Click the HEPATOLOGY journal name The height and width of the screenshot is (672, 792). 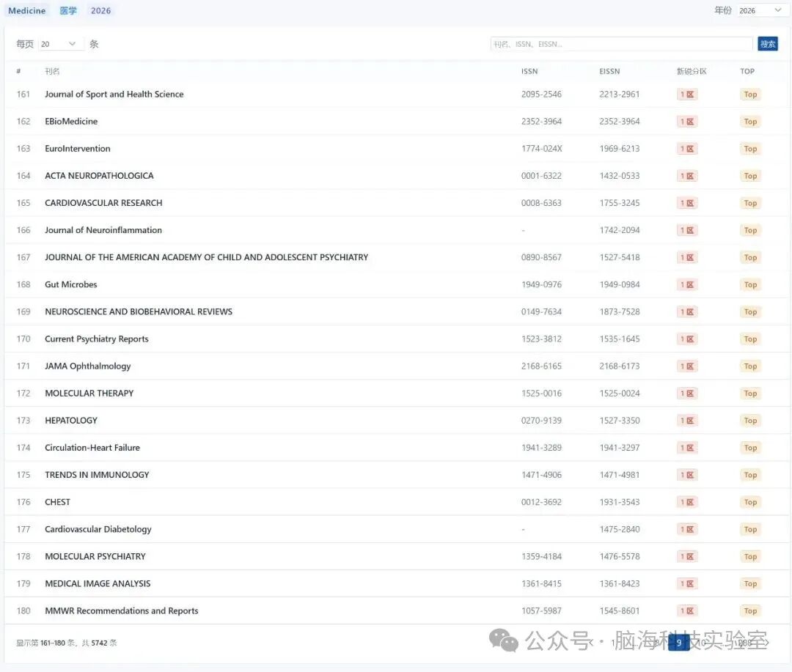71,421
